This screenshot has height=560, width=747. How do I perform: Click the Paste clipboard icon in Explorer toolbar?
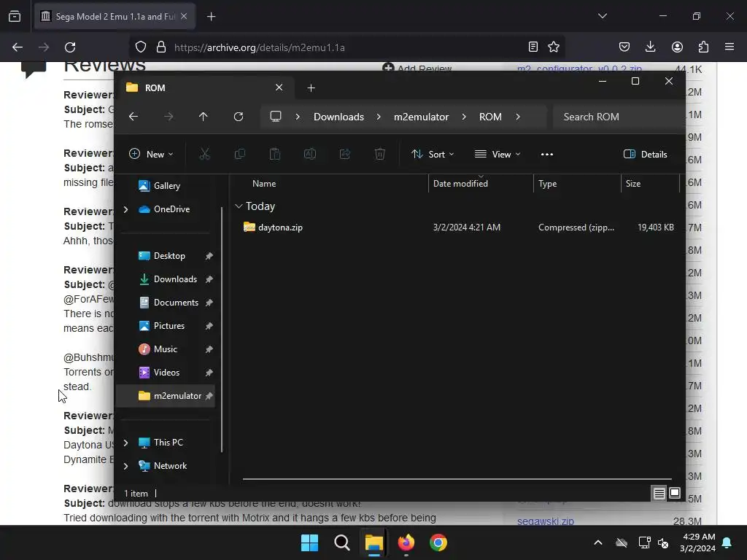click(x=275, y=154)
